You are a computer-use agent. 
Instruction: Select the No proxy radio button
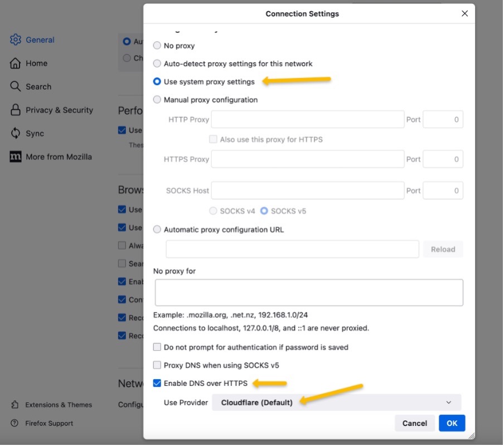(157, 46)
